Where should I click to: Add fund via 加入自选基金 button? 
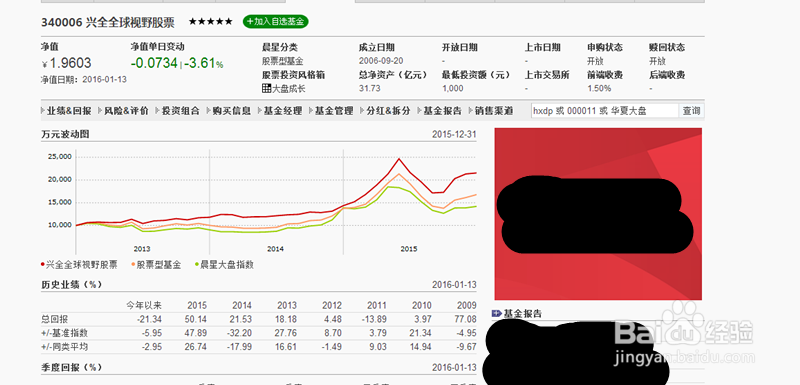coord(276,22)
